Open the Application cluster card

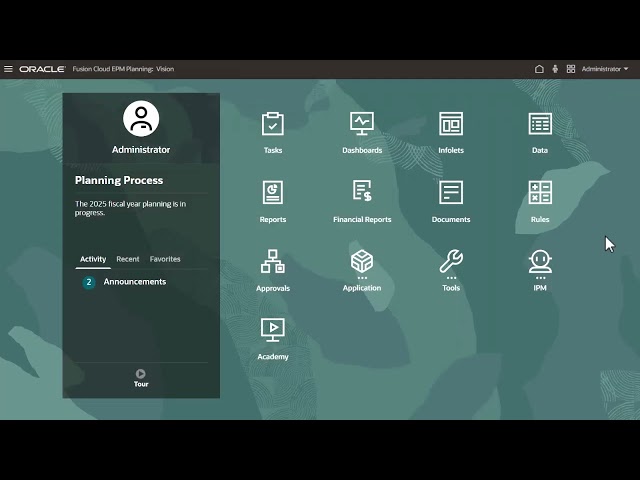click(x=362, y=270)
